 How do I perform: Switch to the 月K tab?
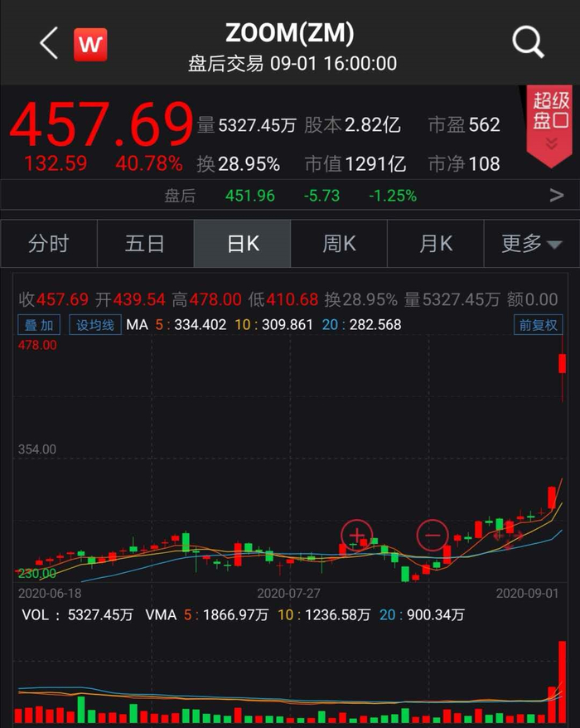coord(435,243)
